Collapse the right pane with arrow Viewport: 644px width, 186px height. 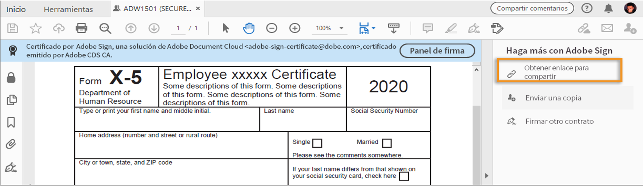click(487, 176)
